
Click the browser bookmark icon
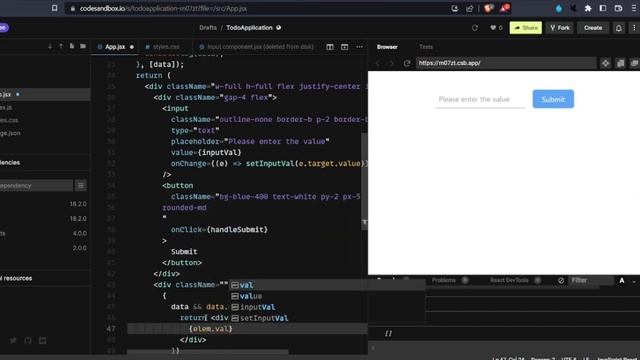pyautogui.click(x=54, y=8)
